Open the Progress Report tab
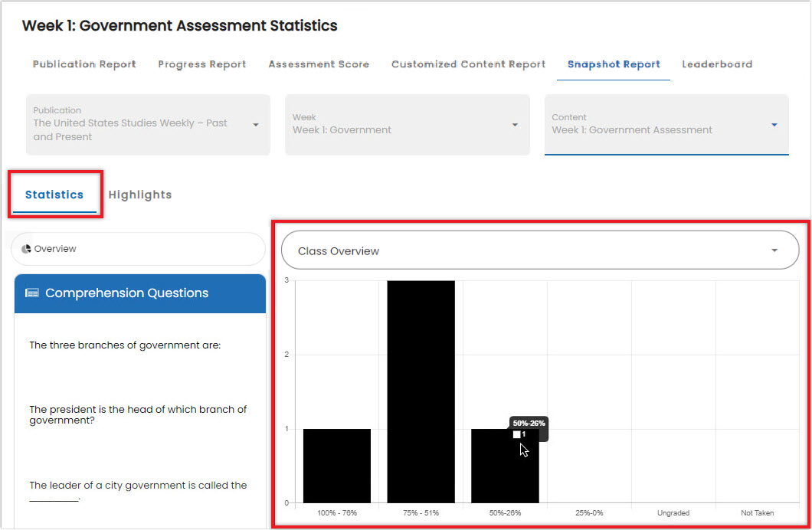Viewport: 812px width, 530px height. 201,64
